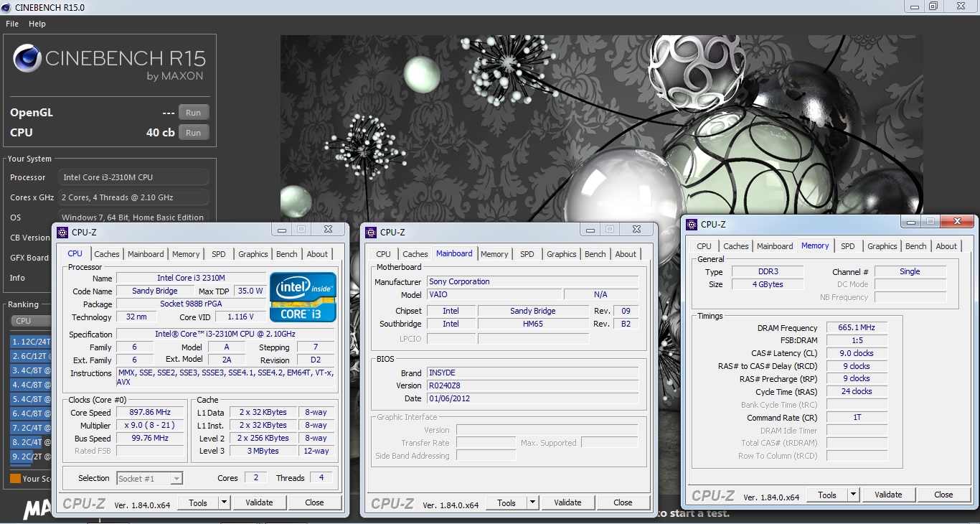Open the Tools dropdown arrow in the Memory window
The image size is (980, 524).
pos(853,495)
